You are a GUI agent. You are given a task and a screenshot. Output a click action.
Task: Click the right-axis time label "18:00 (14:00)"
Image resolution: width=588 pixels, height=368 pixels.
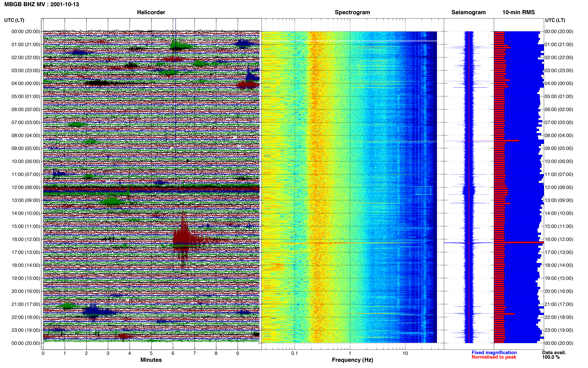click(x=559, y=265)
